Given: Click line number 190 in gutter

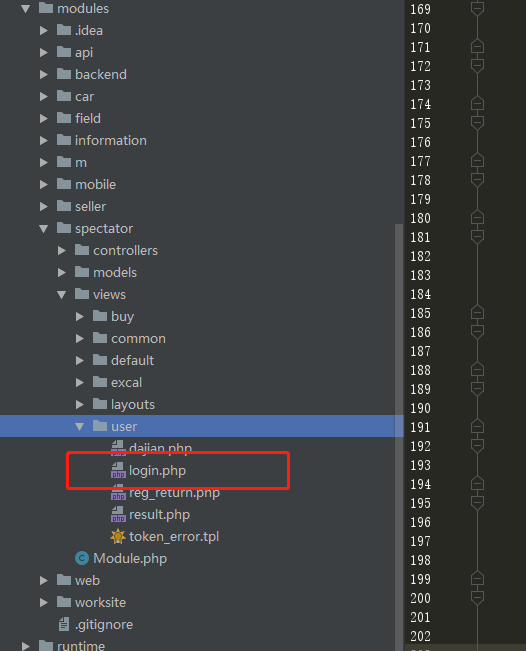Looking at the screenshot, I should pyautogui.click(x=420, y=409).
